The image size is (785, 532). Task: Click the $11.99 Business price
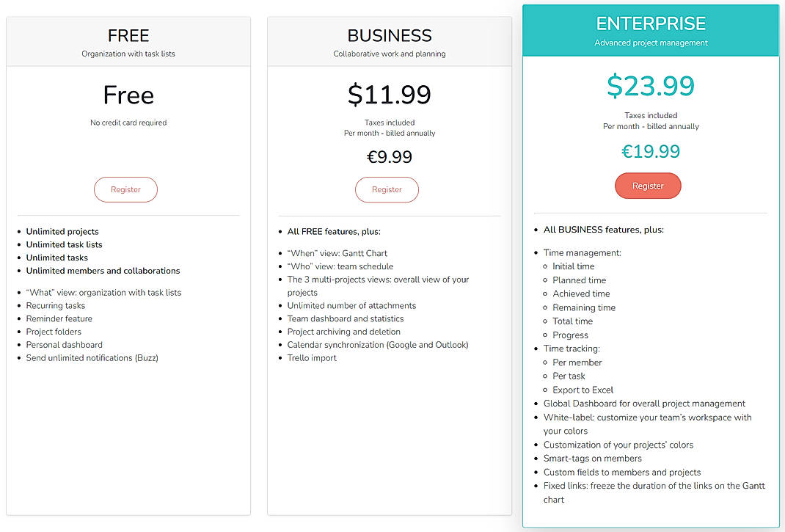tap(389, 94)
